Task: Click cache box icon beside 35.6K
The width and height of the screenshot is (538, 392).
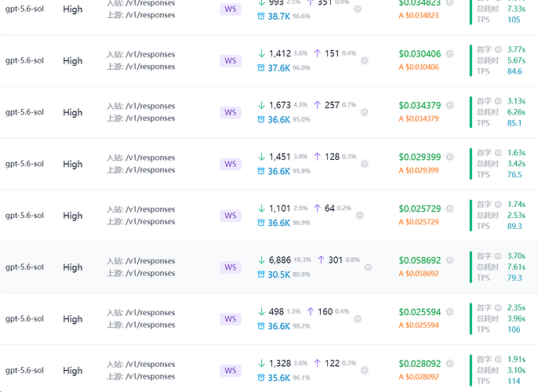Action: pos(260,378)
